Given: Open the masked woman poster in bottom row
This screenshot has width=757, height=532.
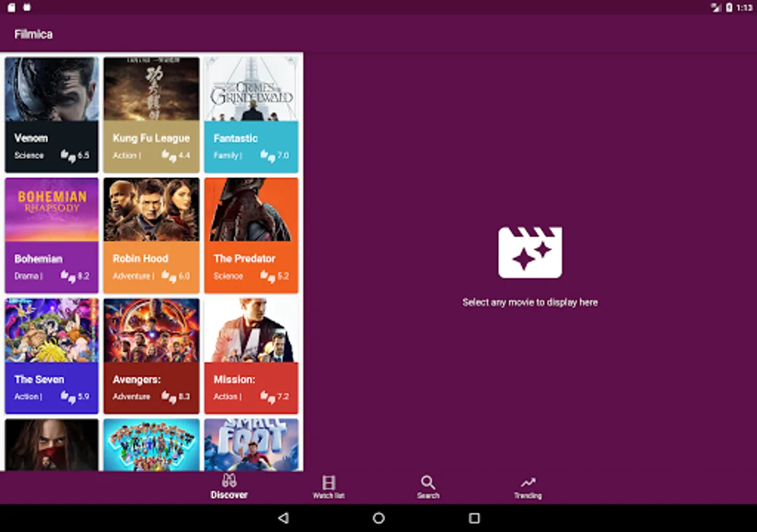Looking at the screenshot, I should point(52,445).
